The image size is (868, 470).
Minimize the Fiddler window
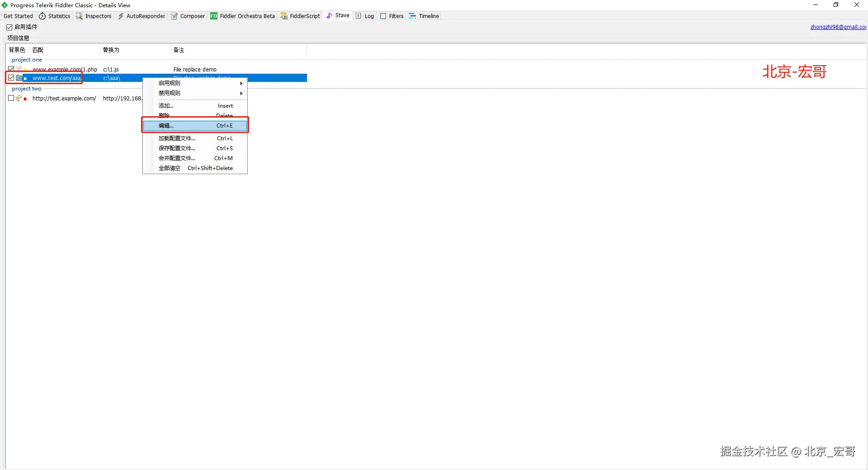[x=816, y=5]
